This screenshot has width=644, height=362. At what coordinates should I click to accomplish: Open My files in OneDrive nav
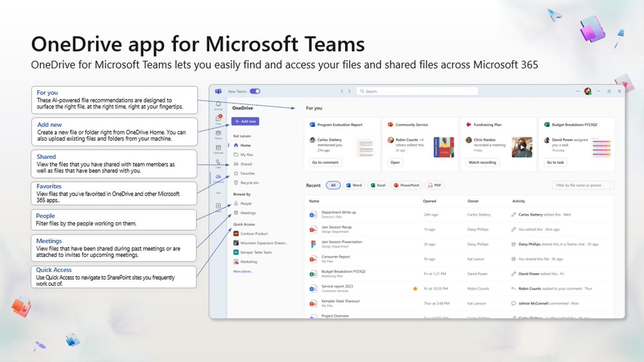[x=244, y=154]
